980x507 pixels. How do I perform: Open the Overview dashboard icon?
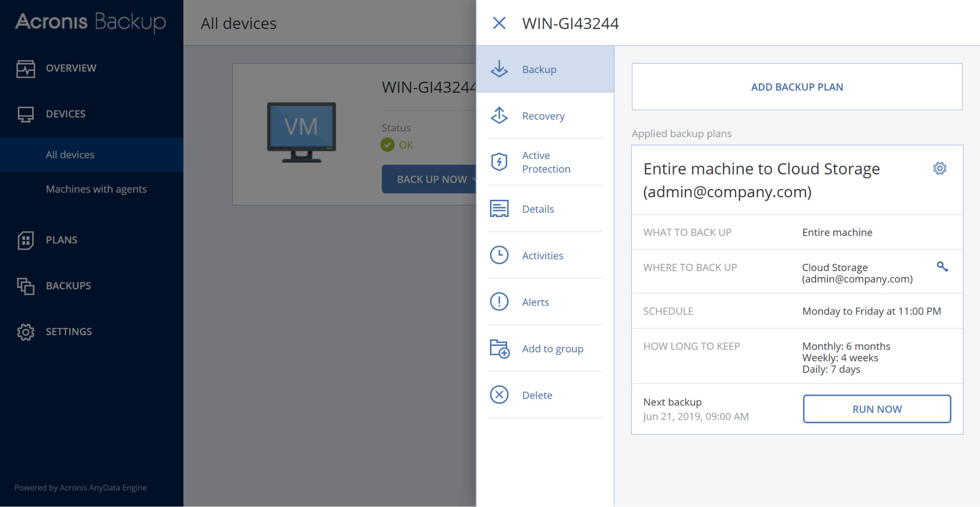(26, 69)
